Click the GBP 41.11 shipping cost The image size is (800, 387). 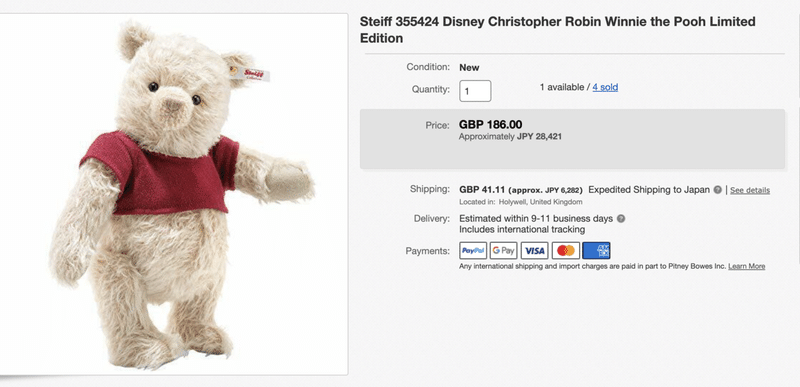point(482,190)
